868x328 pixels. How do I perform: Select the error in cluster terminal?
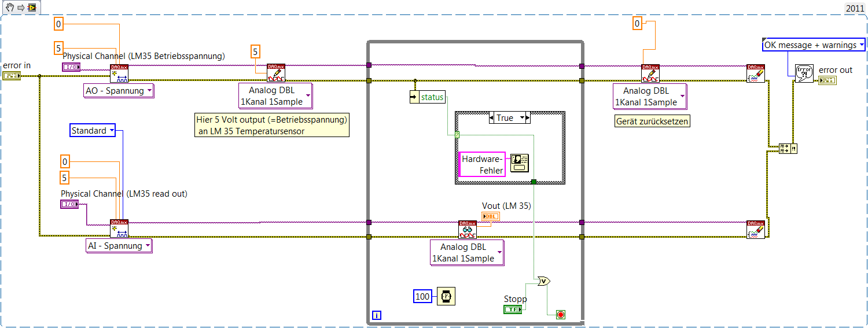[x=12, y=76]
